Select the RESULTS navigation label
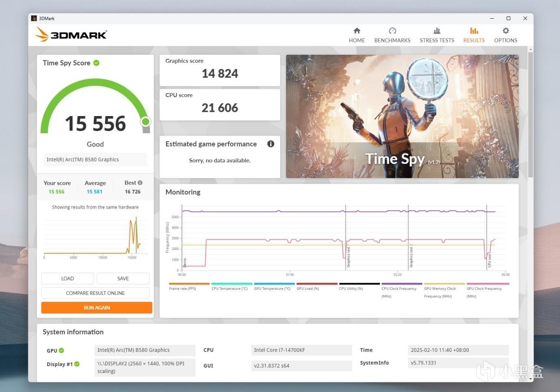 pos(474,41)
